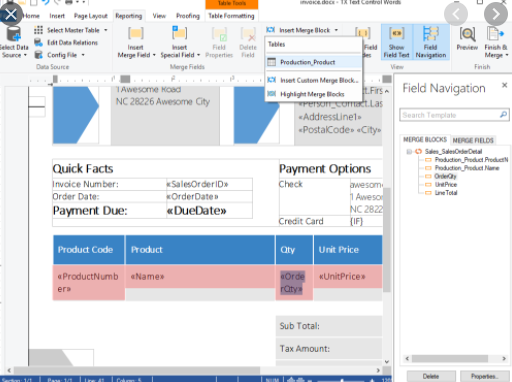
Task: Expand the Select Master Table dropdown arrow
Action: tap(106, 30)
